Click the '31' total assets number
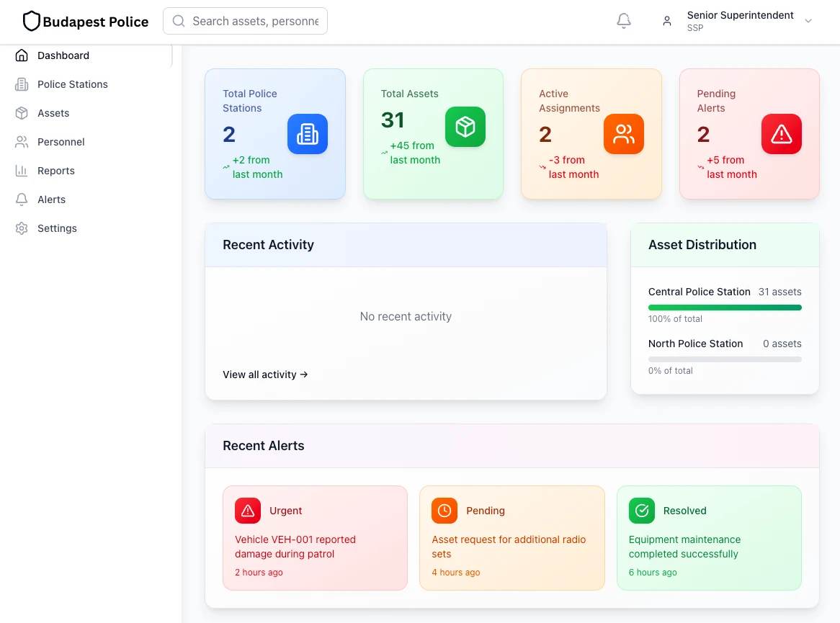Screen dimensions: 840x623 393,120
